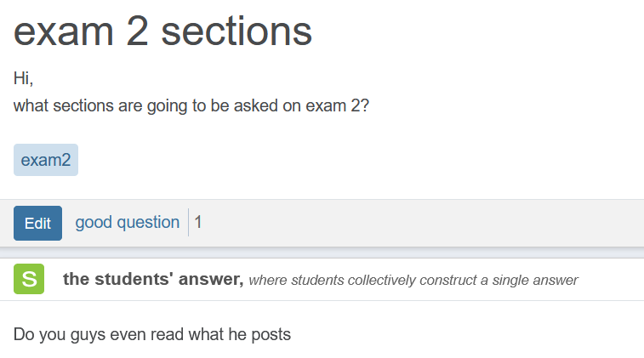Viewport: 644px width, 358px height.
Task: Click the word 'posts' in the answer
Action: pos(271,334)
